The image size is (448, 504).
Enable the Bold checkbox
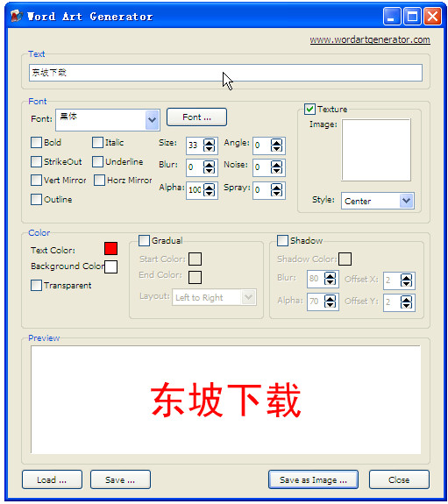coord(36,142)
